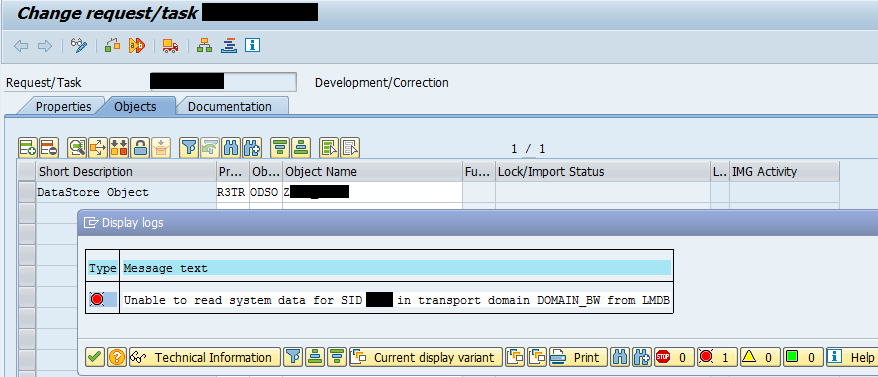Click the Help button in Display logs

(852, 357)
